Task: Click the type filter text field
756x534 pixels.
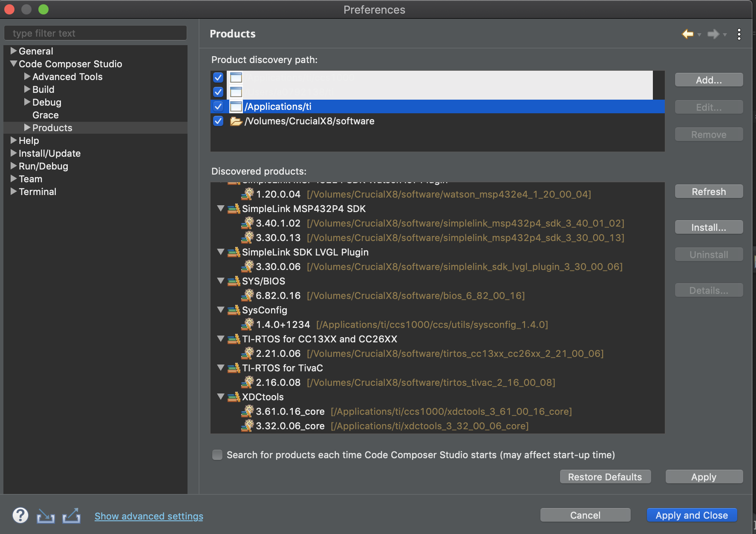Action: point(95,33)
